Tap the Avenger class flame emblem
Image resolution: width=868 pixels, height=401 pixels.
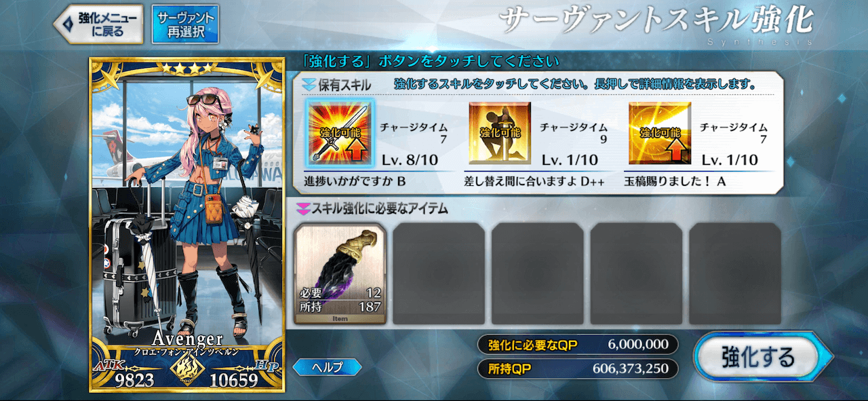point(186,370)
